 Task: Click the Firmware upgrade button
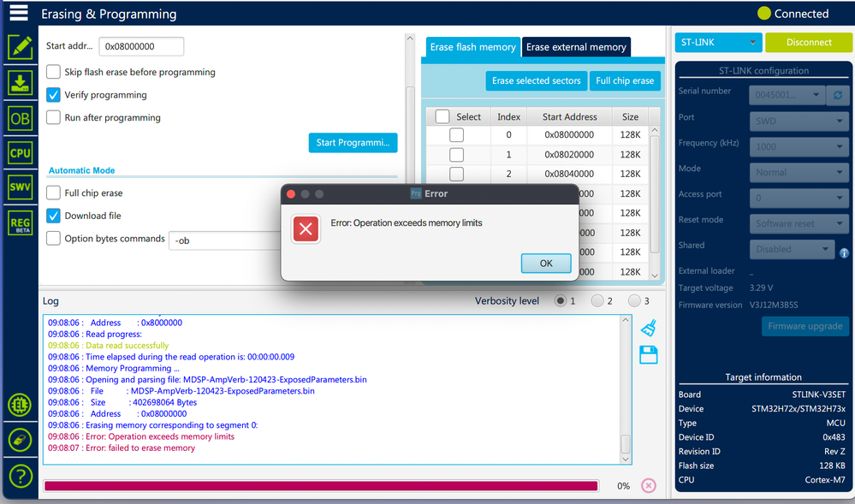tap(805, 326)
